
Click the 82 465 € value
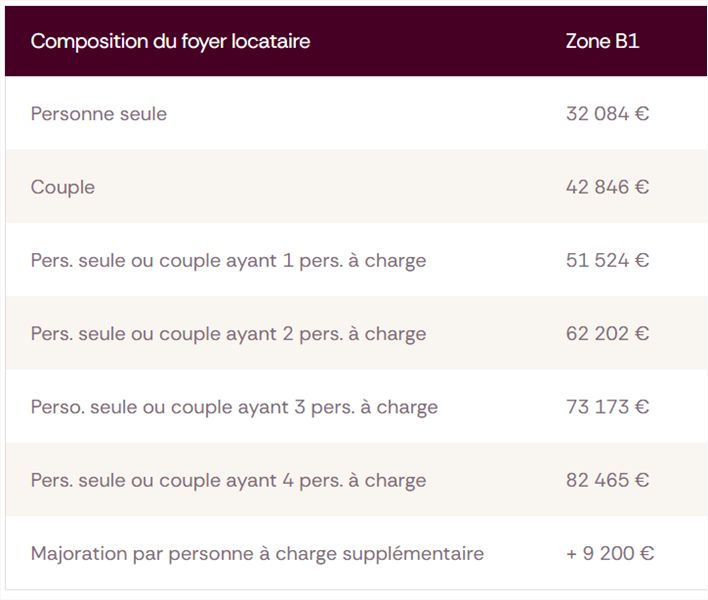point(607,480)
